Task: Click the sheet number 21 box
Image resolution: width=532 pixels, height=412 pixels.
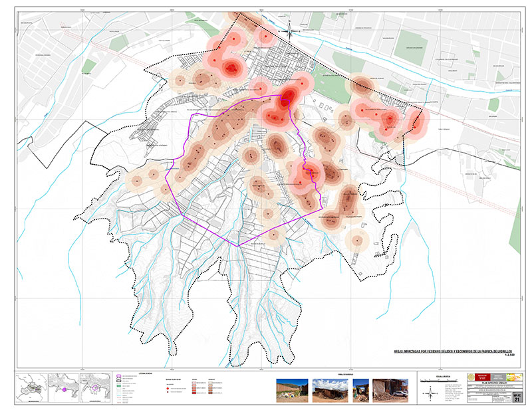Action: pyautogui.click(x=517, y=397)
